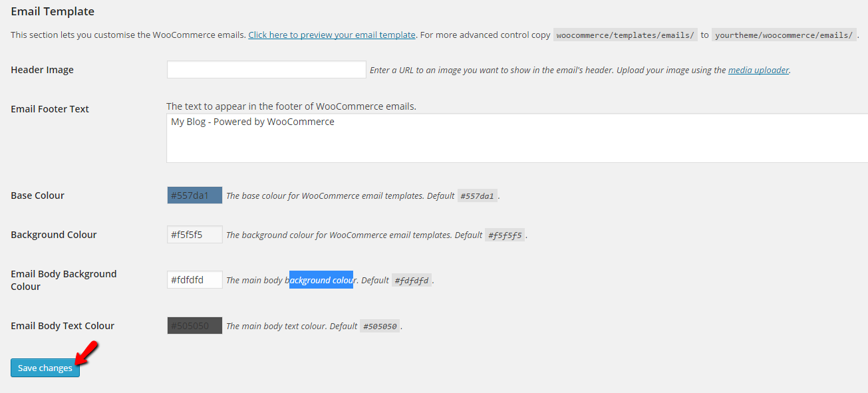
Task: Select the Background Colour value #f5f5f5
Action: pos(194,234)
